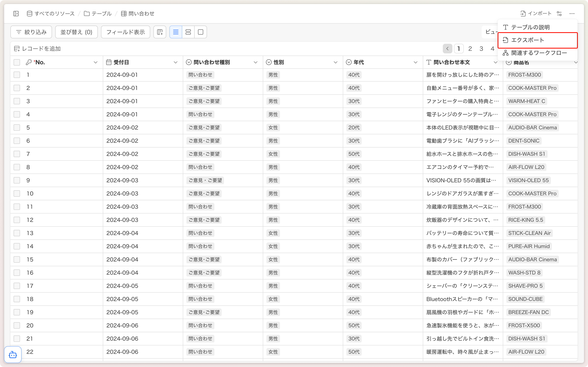588x367 pixels.
Task: Switch to medium row height view
Action: pyautogui.click(x=188, y=32)
